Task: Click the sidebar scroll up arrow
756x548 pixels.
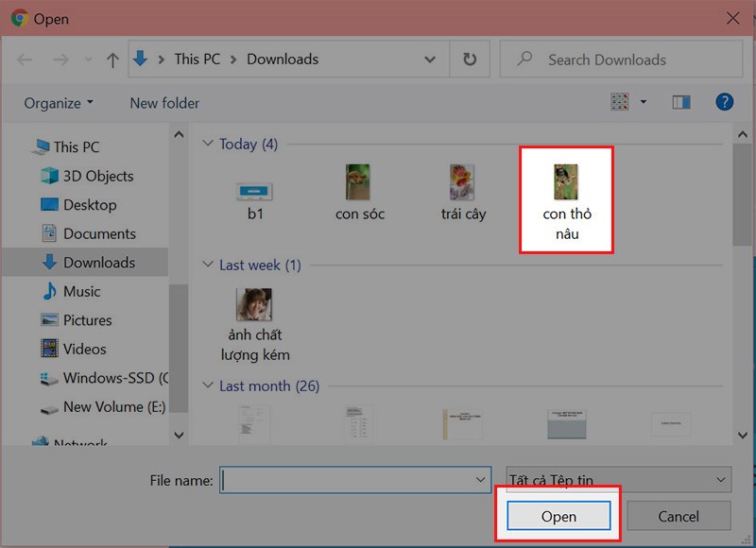Action: click(x=179, y=134)
